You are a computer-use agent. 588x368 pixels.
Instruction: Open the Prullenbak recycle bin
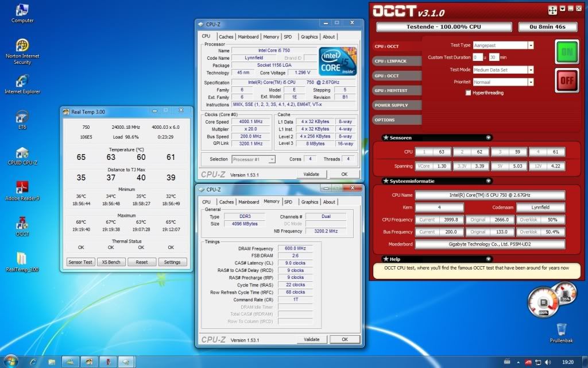click(x=562, y=333)
